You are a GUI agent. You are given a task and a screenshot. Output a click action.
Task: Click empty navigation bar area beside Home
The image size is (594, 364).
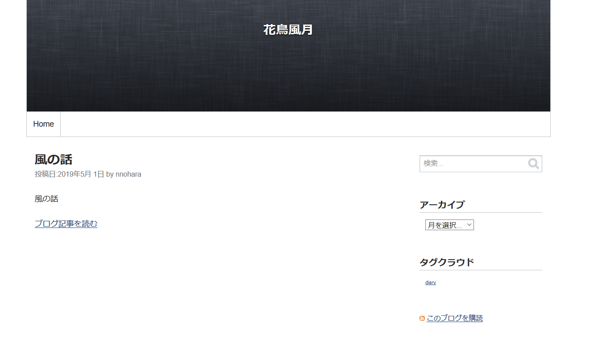303,124
